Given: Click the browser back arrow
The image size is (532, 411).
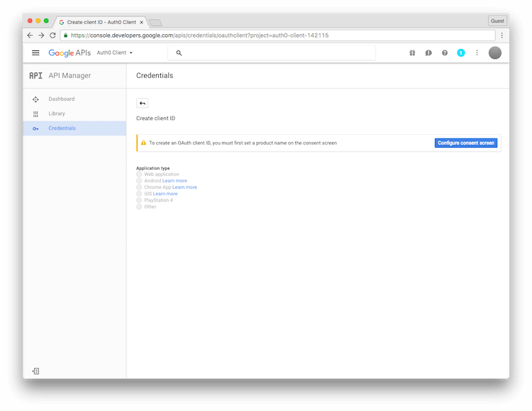Looking at the screenshot, I should [31, 35].
